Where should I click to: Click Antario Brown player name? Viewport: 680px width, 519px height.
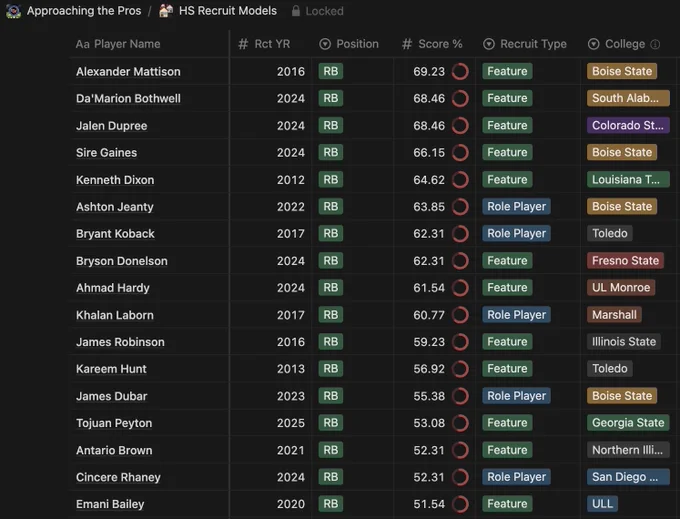coord(114,450)
